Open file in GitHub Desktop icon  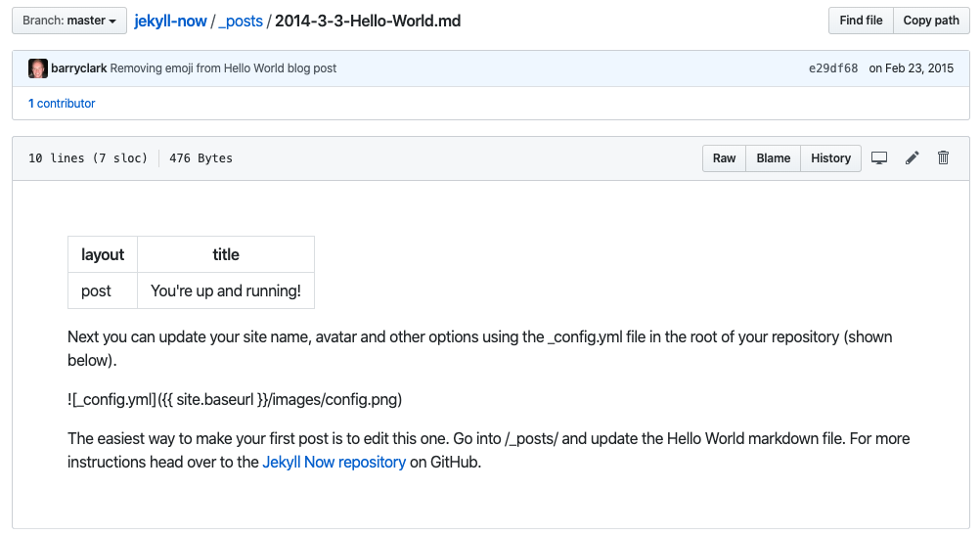pos(879,158)
